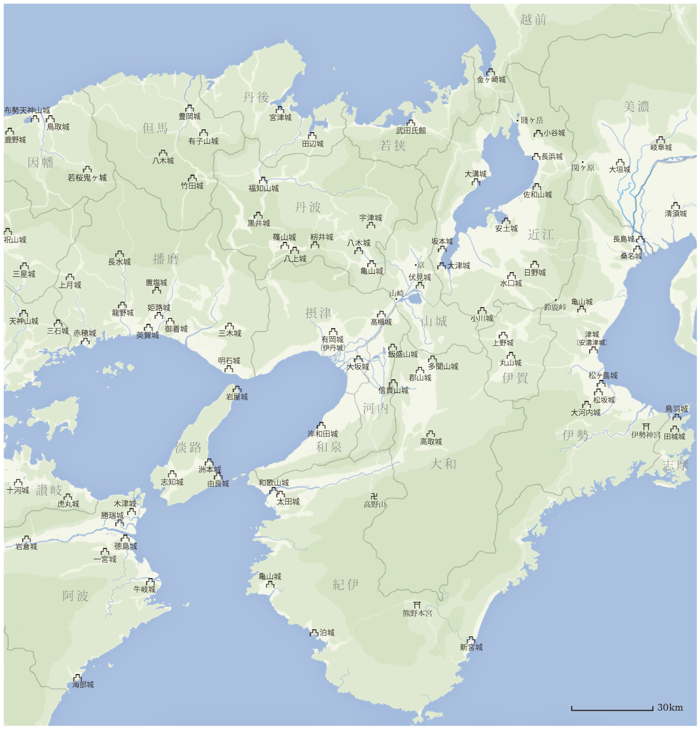Select the 大和 province name
Image resolution: width=700 pixels, height=729 pixels.
[444, 464]
